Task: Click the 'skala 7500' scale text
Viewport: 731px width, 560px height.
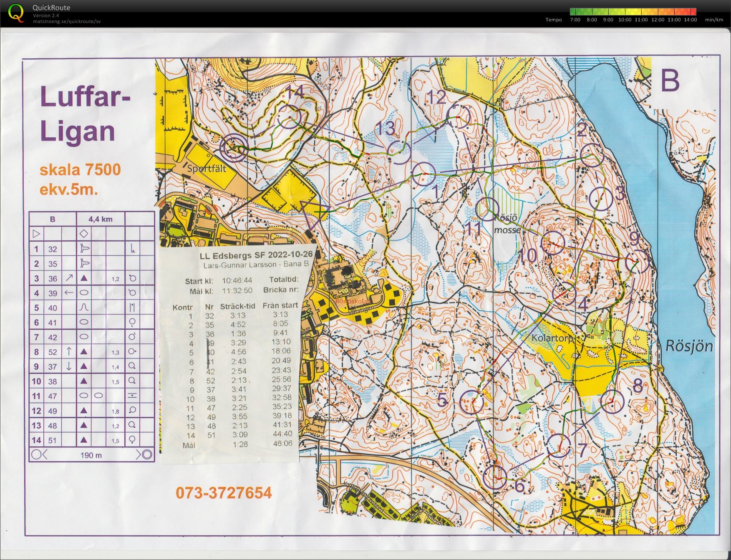Action: point(80,169)
